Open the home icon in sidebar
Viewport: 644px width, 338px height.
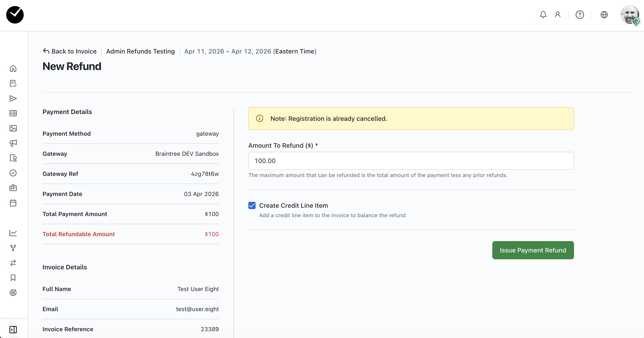[13, 68]
